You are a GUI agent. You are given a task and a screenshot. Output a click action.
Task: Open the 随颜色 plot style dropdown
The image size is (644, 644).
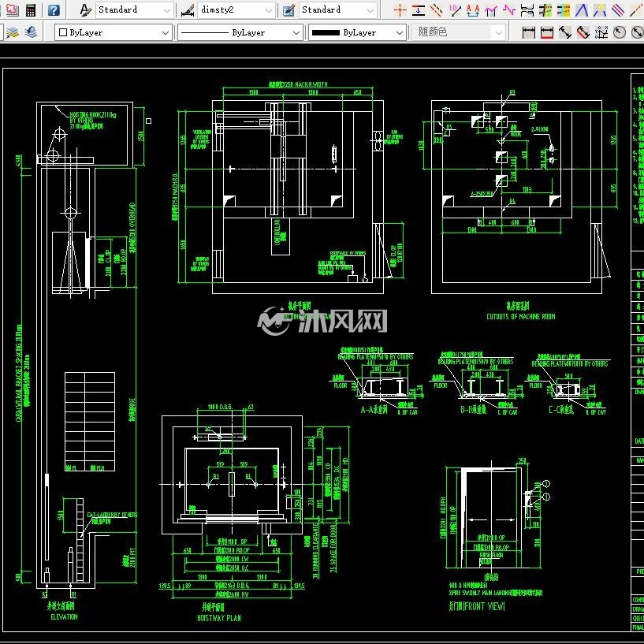pos(458,32)
